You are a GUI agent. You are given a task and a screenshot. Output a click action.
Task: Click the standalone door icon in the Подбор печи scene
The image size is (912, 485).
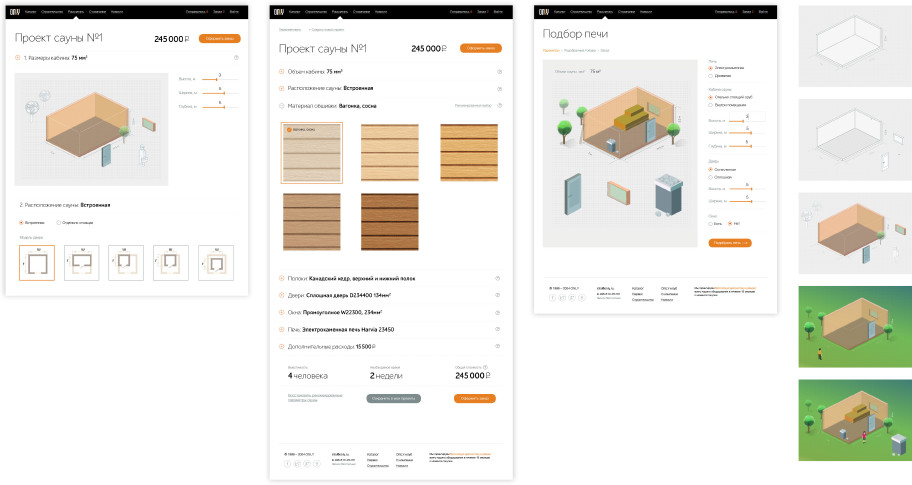click(574, 191)
